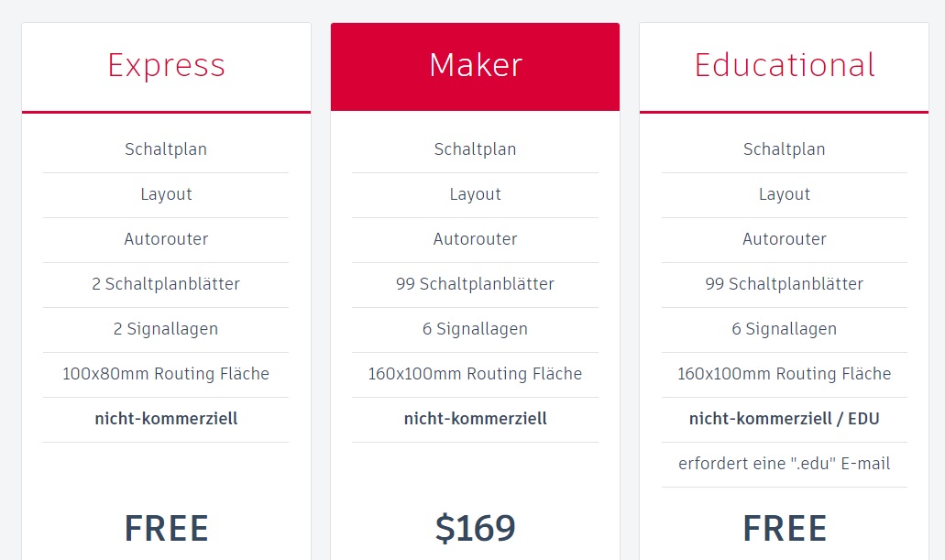Viewport: 945px width, 560px height.
Task: Click "Schaltplan" in Express column
Action: coord(166,149)
